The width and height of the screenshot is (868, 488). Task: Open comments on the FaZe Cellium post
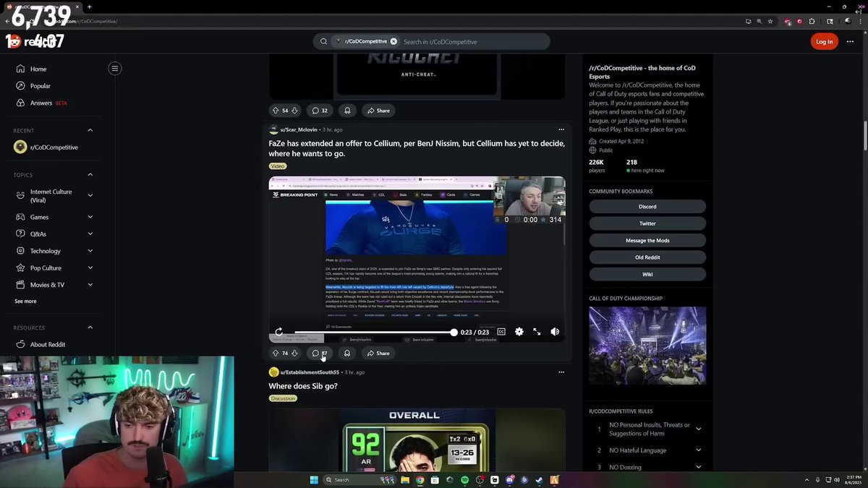pyautogui.click(x=320, y=354)
